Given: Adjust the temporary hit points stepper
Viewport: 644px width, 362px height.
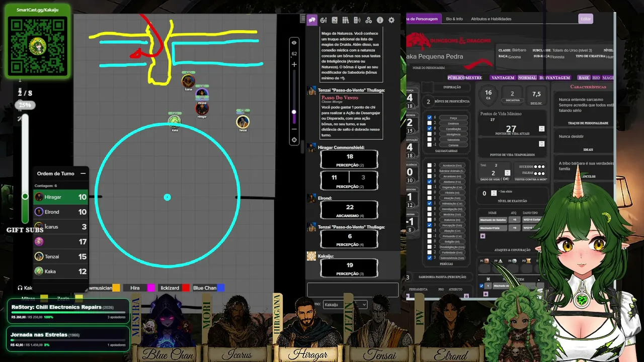Looking at the screenshot, I should [x=542, y=143].
